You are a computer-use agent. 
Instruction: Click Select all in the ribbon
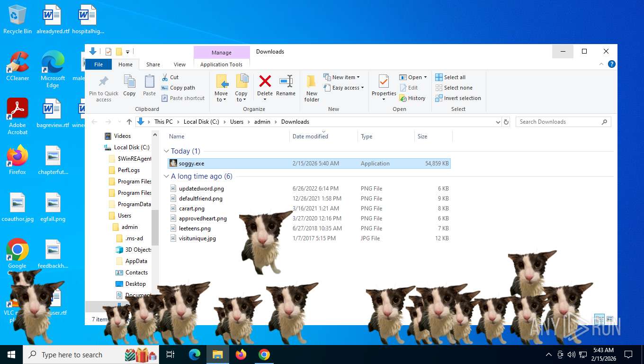point(450,77)
